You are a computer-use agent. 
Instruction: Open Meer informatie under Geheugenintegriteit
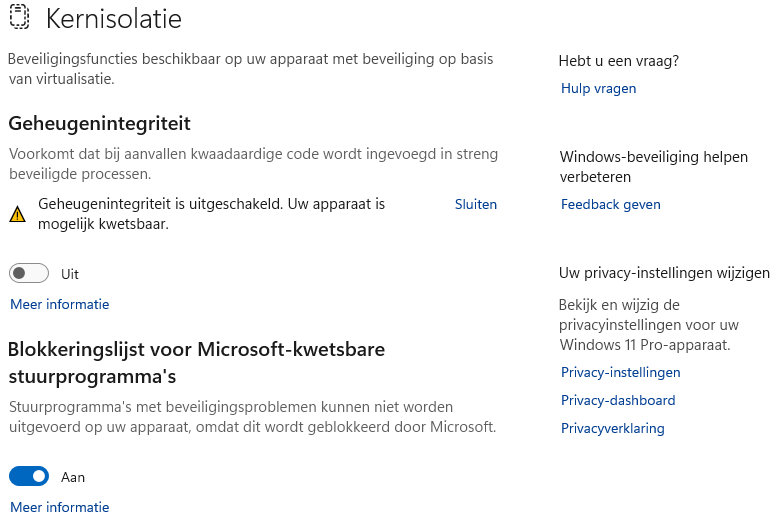point(59,304)
